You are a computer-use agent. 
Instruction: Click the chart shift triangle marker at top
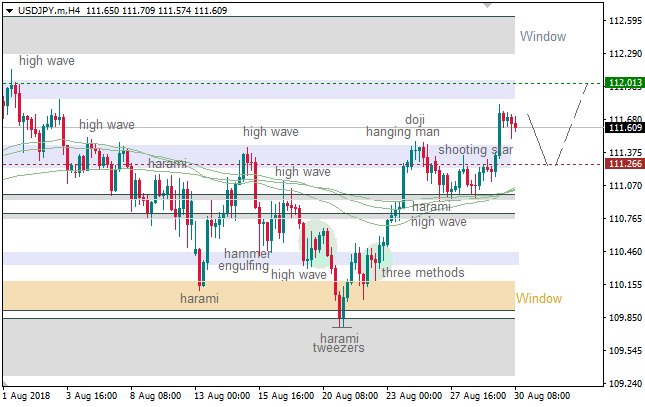[x=487, y=5]
